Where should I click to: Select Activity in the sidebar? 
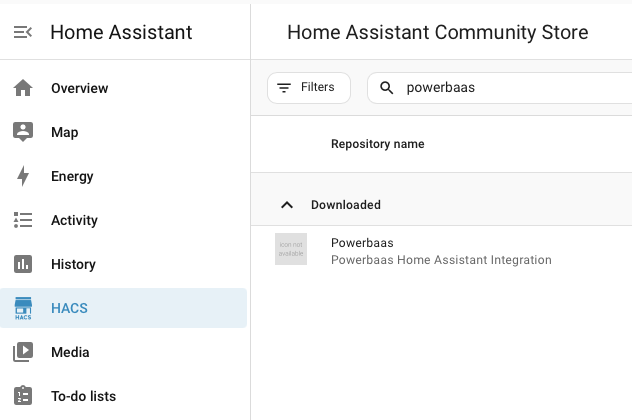pyautogui.click(x=124, y=220)
